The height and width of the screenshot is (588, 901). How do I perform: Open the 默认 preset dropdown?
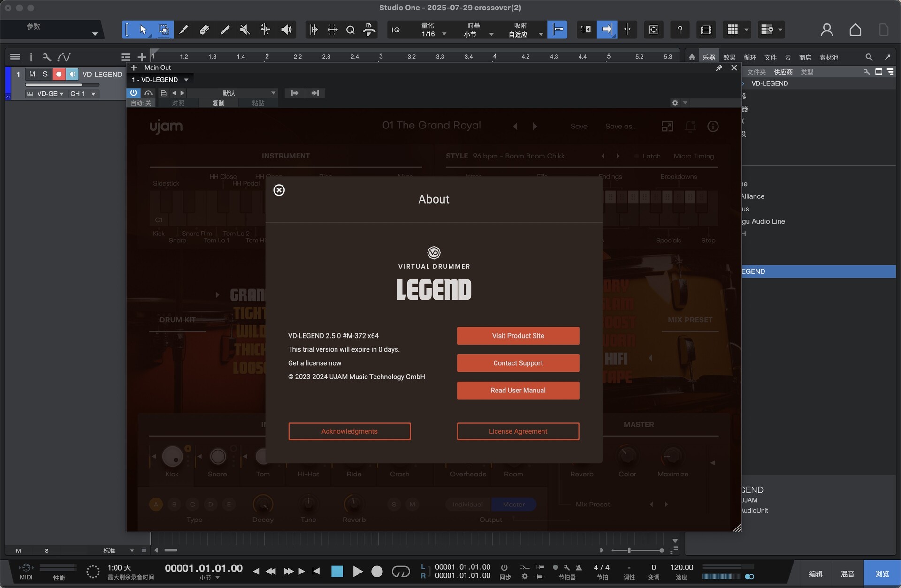pos(233,93)
